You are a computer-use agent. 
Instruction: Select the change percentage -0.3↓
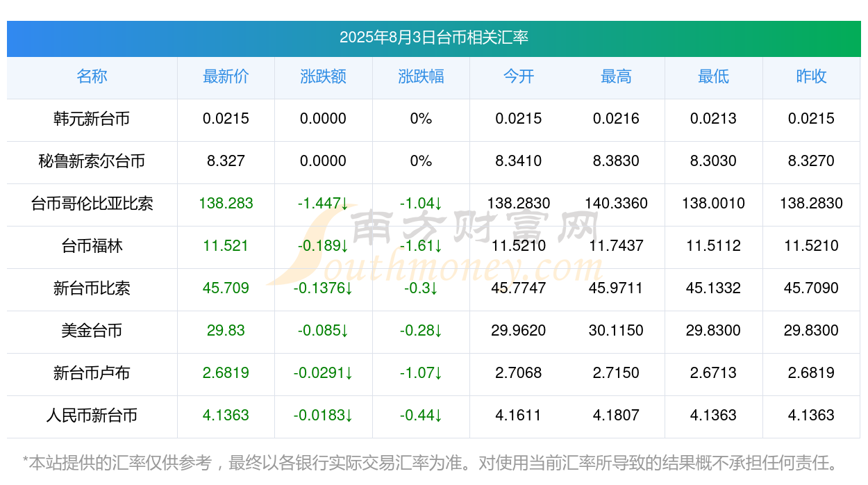point(421,288)
